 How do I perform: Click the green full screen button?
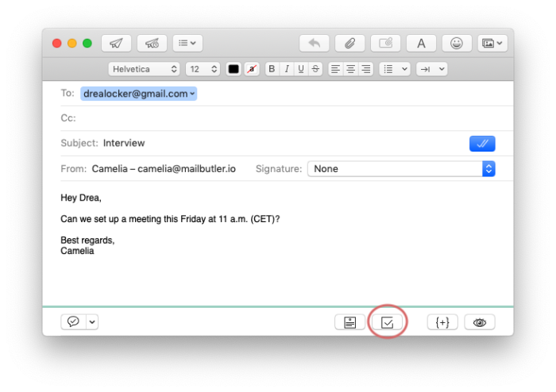87,43
